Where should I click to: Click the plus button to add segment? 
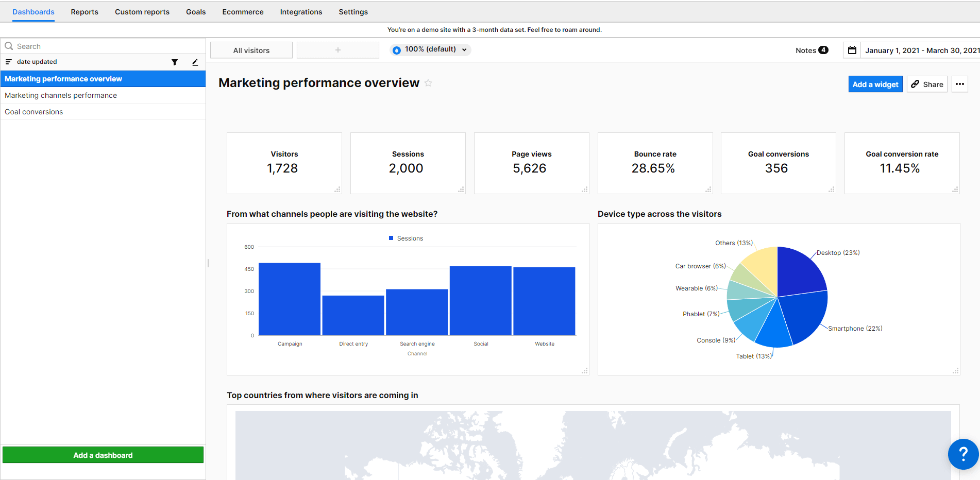point(337,50)
